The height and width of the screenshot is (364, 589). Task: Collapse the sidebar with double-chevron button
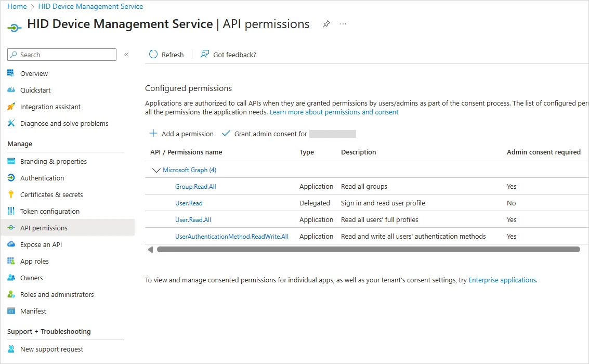pyautogui.click(x=126, y=55)
